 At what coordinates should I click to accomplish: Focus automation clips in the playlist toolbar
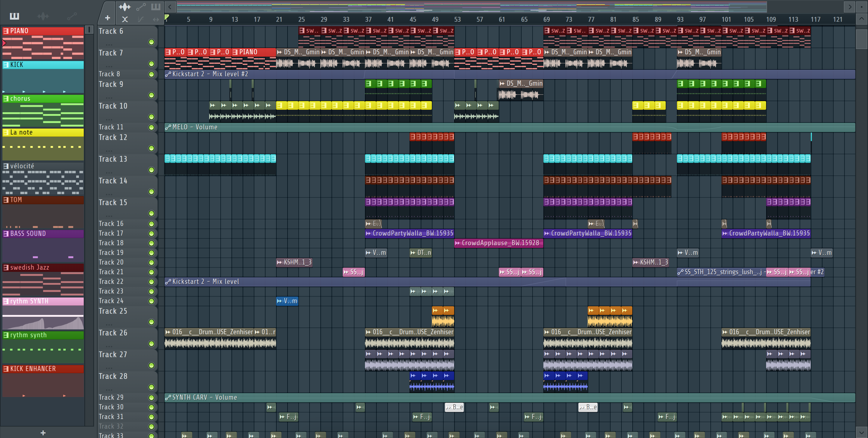point(141,7)
